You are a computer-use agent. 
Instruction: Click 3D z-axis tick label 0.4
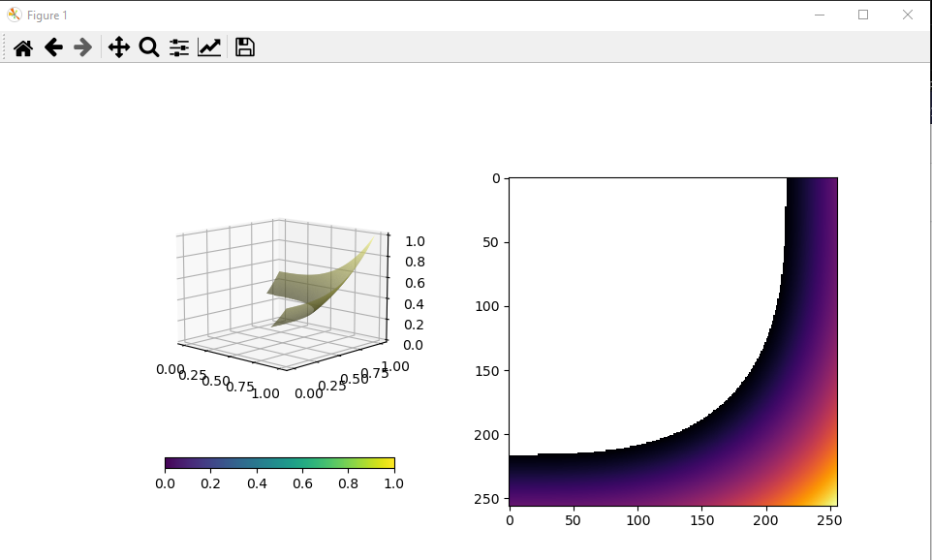pos(415,304)
